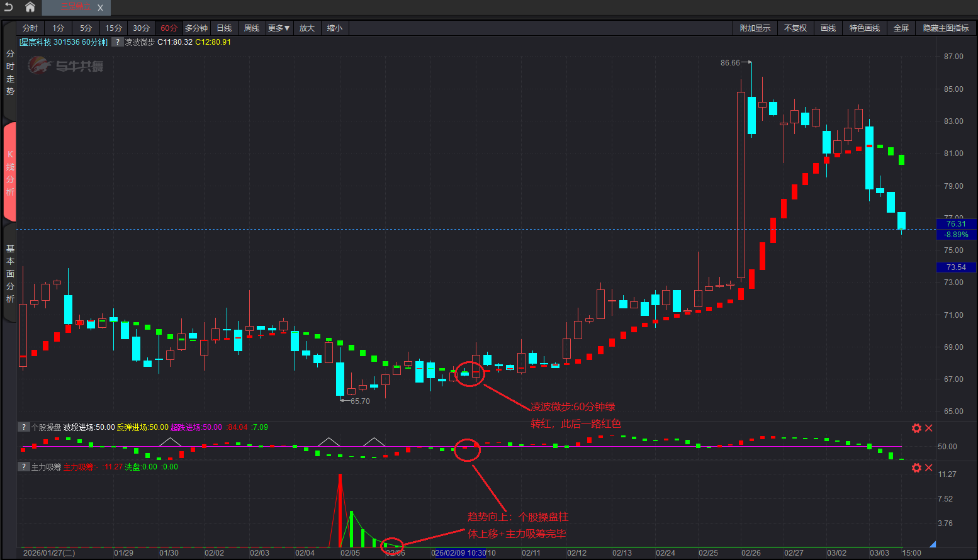
Task: Remove the 个股操盘 indicator panel with X
Action: point(928,428)
